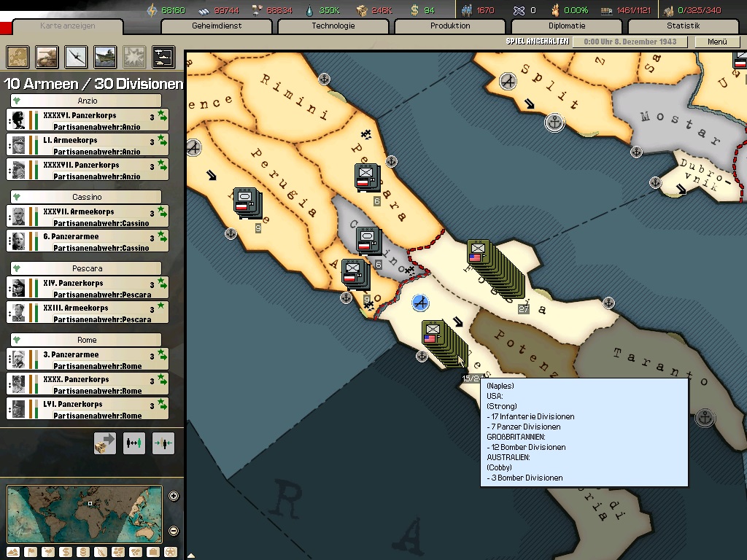Screen dimensions: 747x560
Task: Open the Europe map overview button
Action: [x=18, y=57]
